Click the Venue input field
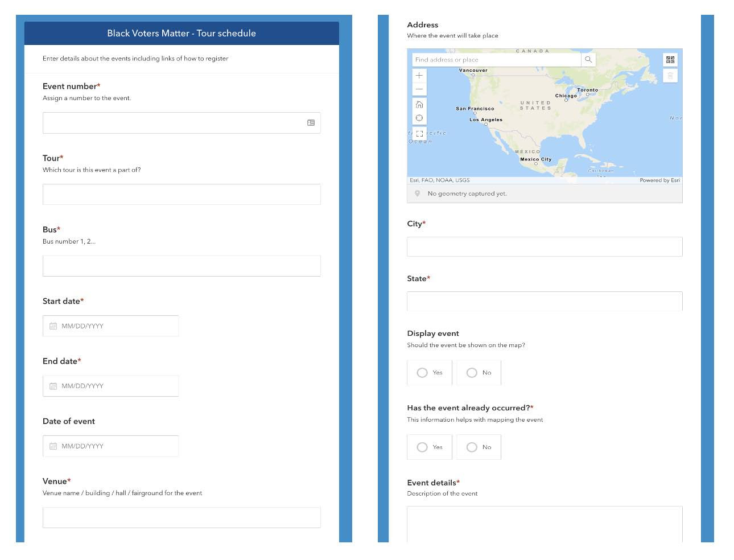This screenshot has width=734, height=560. click(x=182, y=517)
